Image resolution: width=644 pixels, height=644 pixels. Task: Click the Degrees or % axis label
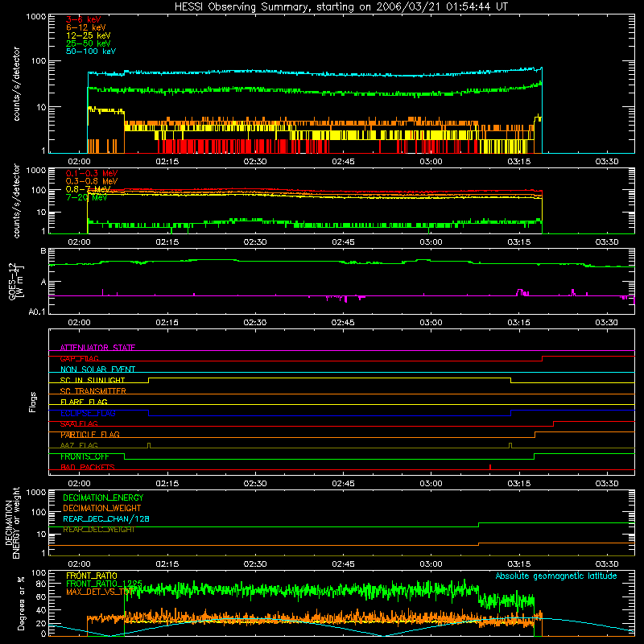click(21, 603)
